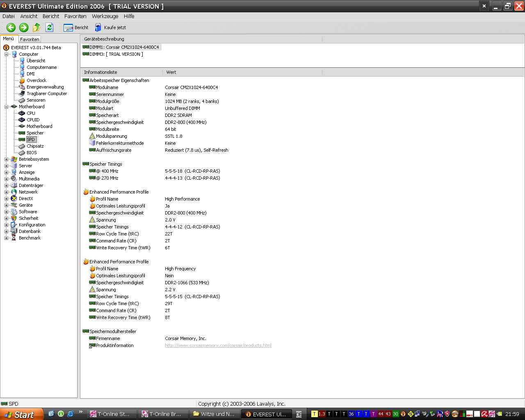Expand the Geräte tree node
The image size is (525, 420).
click(7, 205)
